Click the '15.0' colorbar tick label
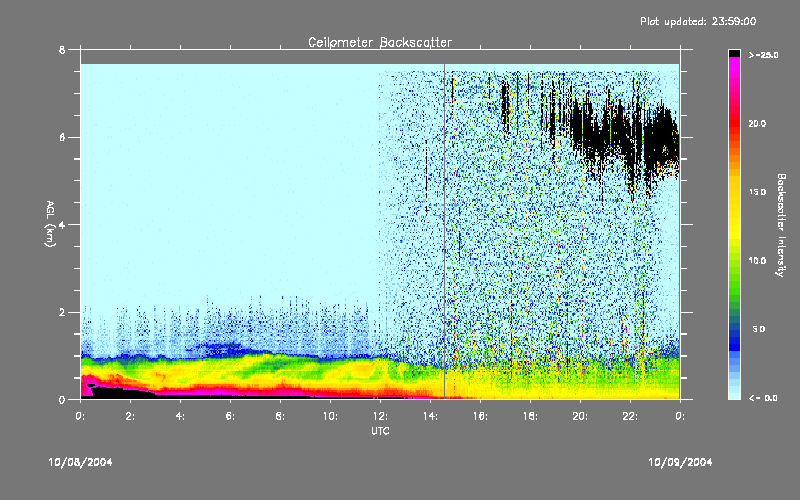This screenshot has height=500, width=800. point(757,192)
